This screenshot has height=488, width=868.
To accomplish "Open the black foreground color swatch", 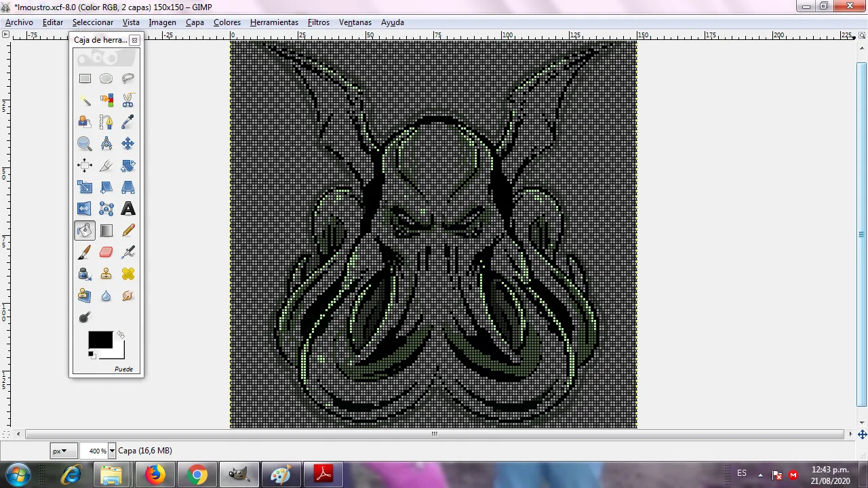I will 100,340.
